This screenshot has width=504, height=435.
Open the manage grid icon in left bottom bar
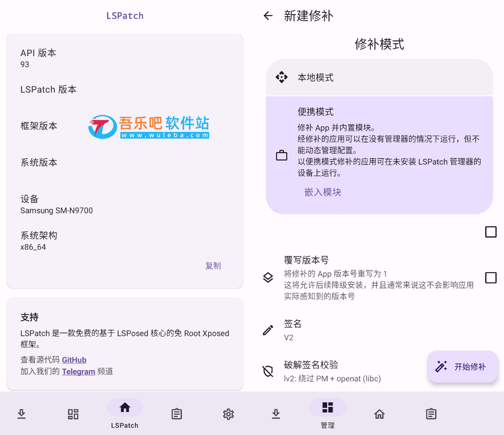coord(73,414)
